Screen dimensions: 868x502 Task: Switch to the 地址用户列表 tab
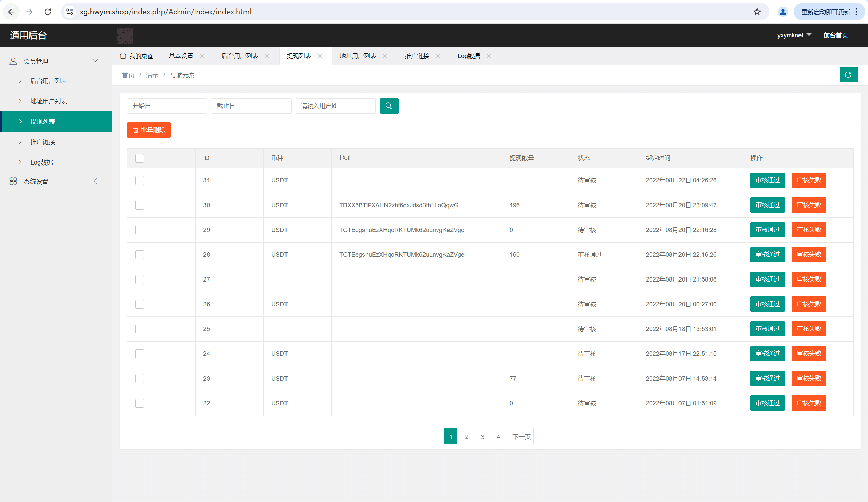[x=358, y=56]
